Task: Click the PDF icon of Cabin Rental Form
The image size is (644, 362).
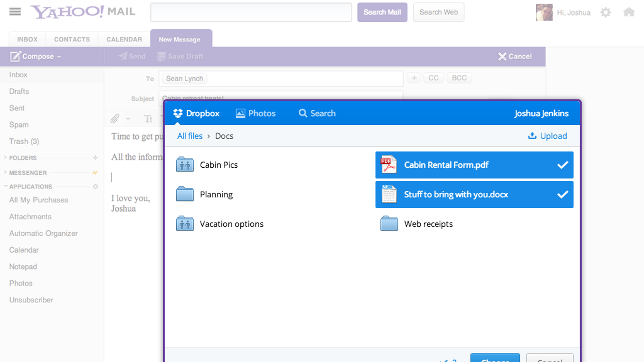Action: click(389, 165)
